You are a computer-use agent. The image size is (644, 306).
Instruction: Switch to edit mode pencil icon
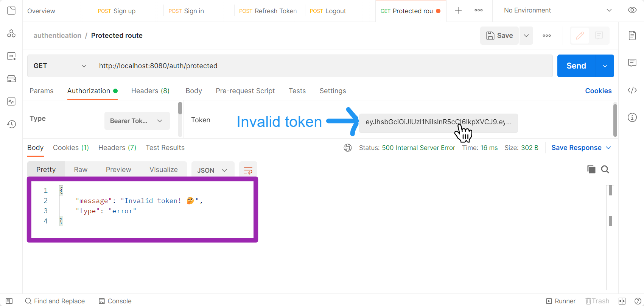(580, 36)
